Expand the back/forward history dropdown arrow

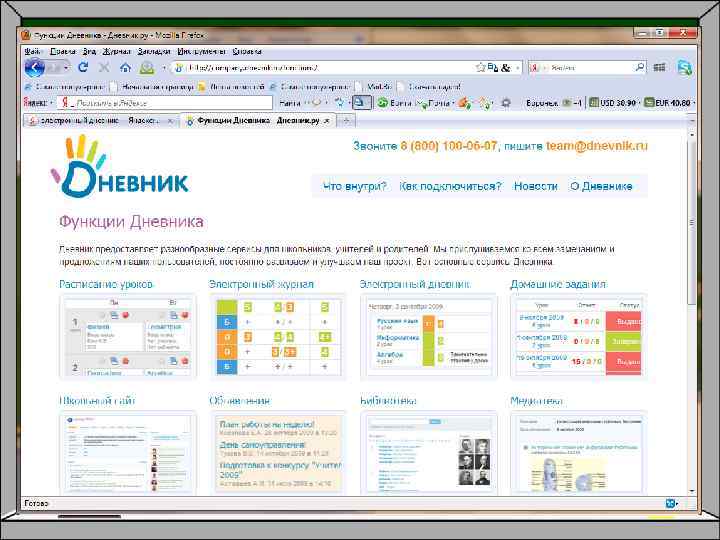(x=67, y=68)
